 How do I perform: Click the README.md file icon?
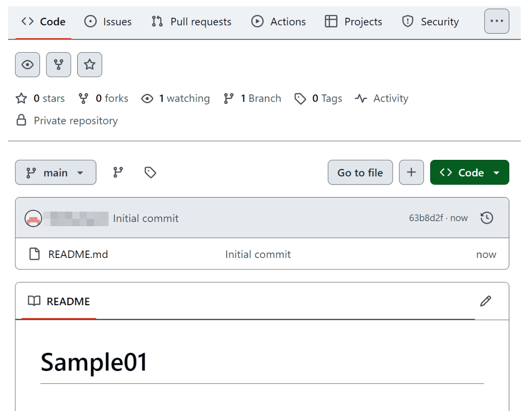34,254
